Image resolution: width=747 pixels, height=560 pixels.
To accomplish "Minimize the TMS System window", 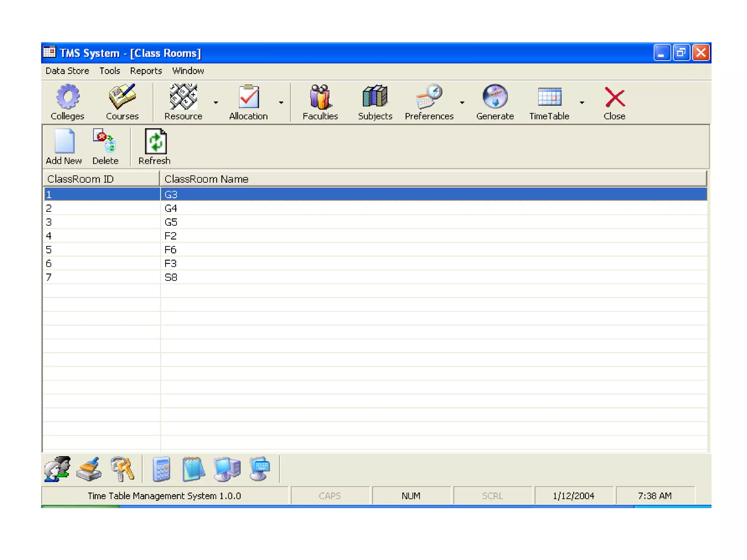I will 662,53.
